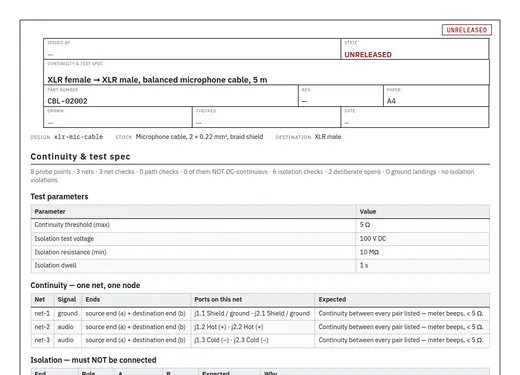The image size is (520, 375).
Task: Select the net-3 cell
Action: click(x=42, y=340)
